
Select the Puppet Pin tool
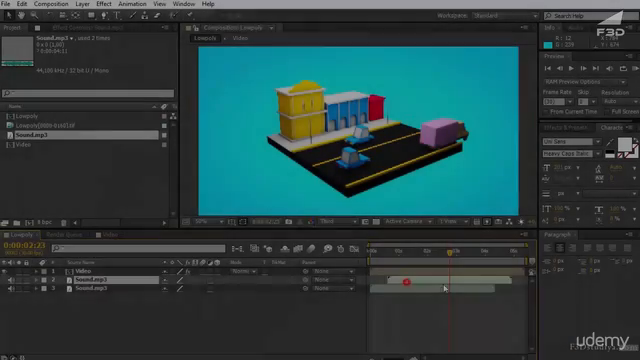[x=190, y=16]
